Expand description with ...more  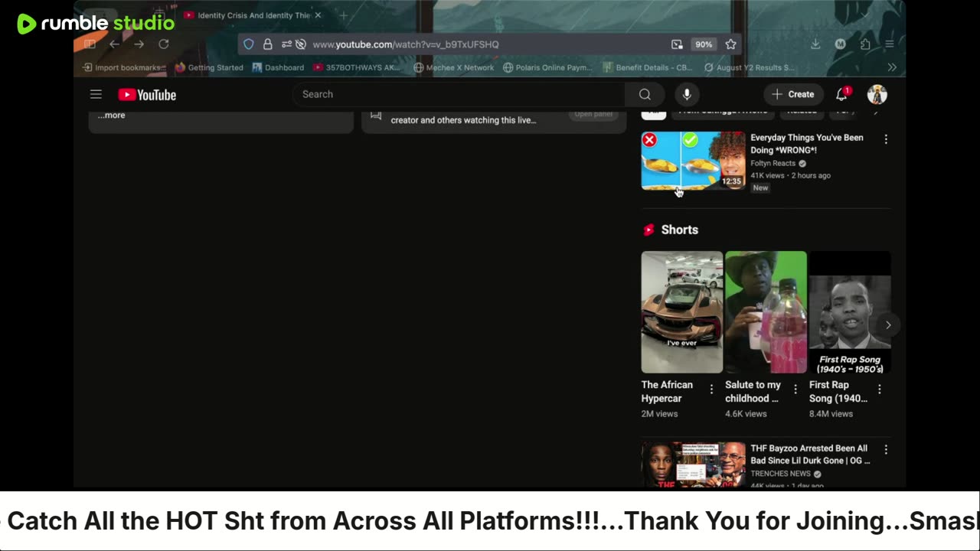[x=111, y=116]
